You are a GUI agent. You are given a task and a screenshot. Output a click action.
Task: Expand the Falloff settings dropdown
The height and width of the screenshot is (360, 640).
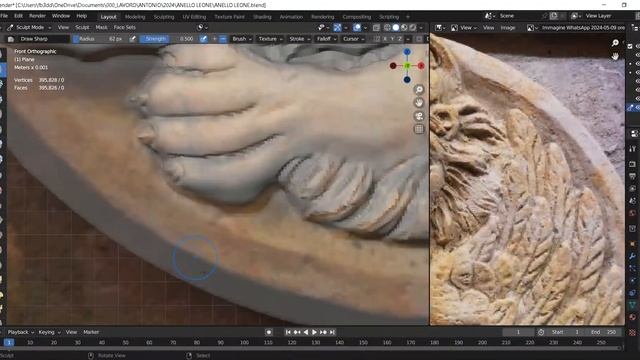[x=327, y=39]
